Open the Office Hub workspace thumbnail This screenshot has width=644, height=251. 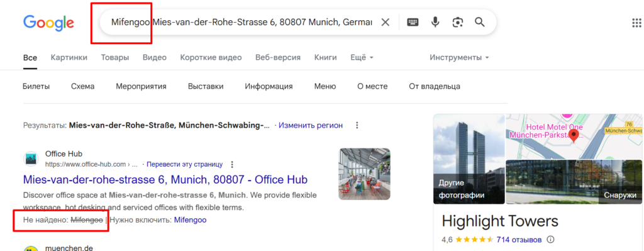pos(364,174)
